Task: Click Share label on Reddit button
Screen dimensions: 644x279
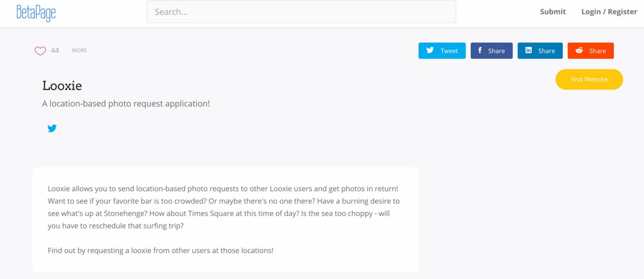Action: (x=597, y=51)
